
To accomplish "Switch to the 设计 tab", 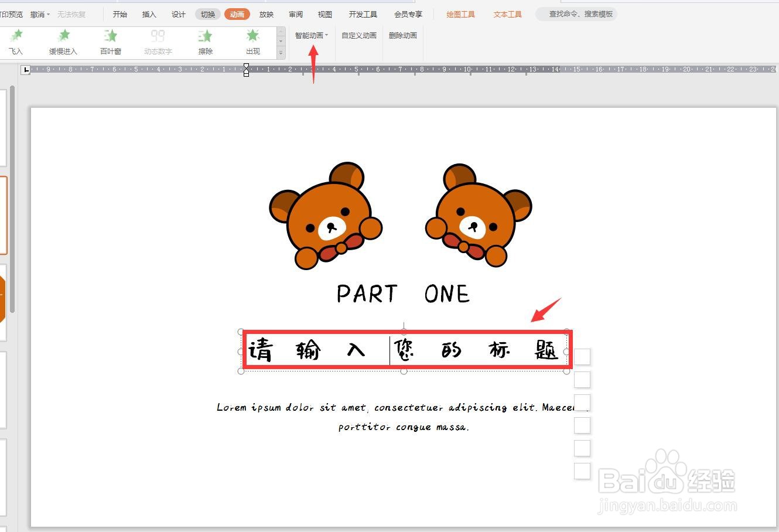I will (x=179, y=14).
